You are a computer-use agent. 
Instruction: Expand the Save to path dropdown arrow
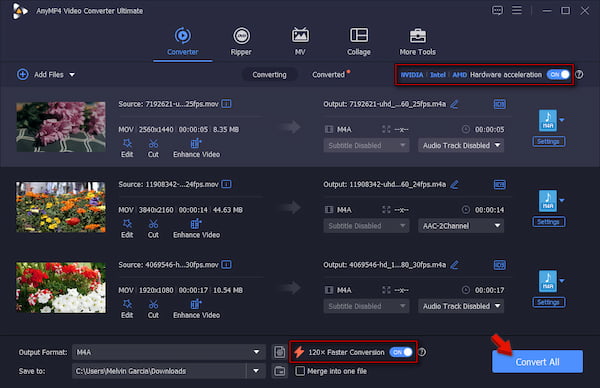[256, 371]
